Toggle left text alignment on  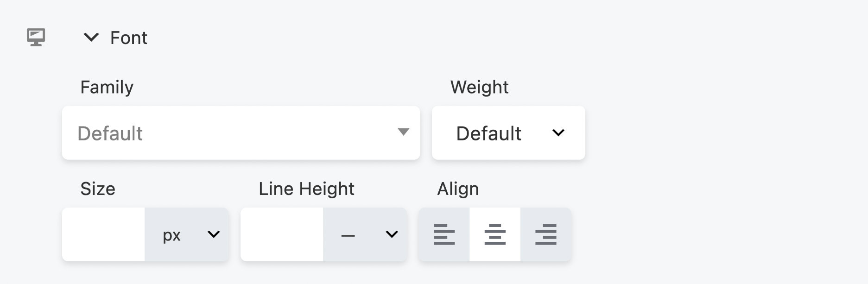point(444,234)
